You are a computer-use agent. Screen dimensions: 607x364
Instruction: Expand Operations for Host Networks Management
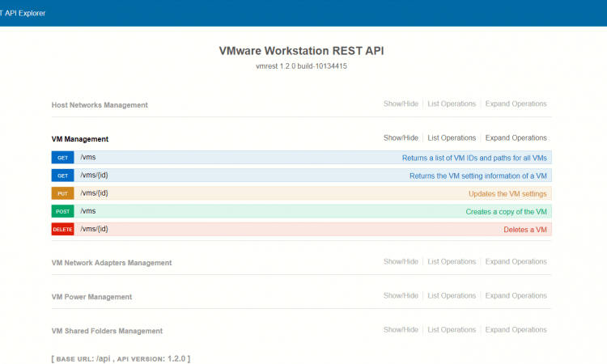click(516, 104)
